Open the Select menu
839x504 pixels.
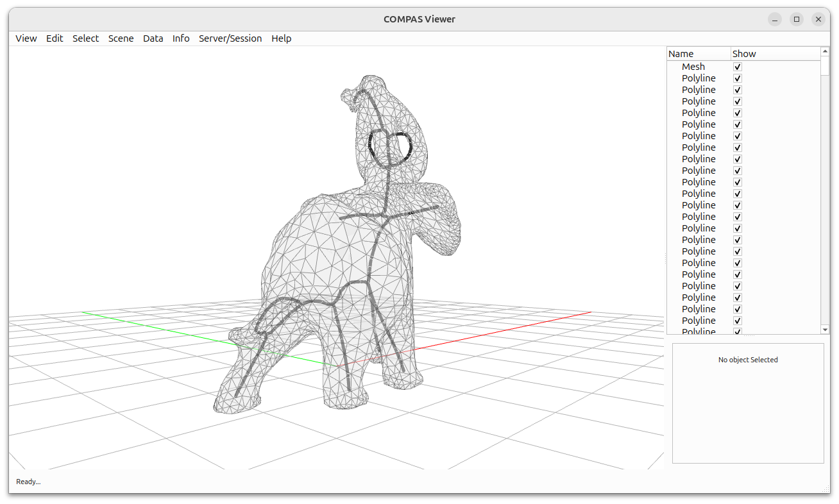[85, 38]
